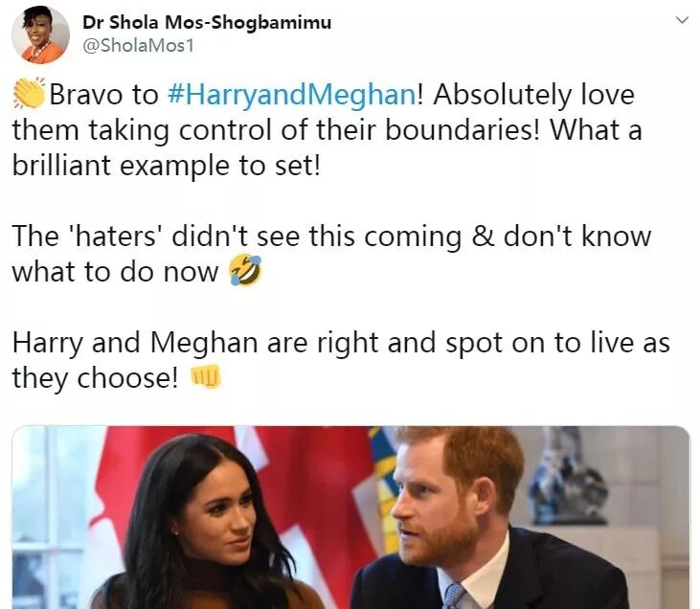
Task: Click the rolling laughing face emoji
Action: pyautogui.click(x=245, y=270)
